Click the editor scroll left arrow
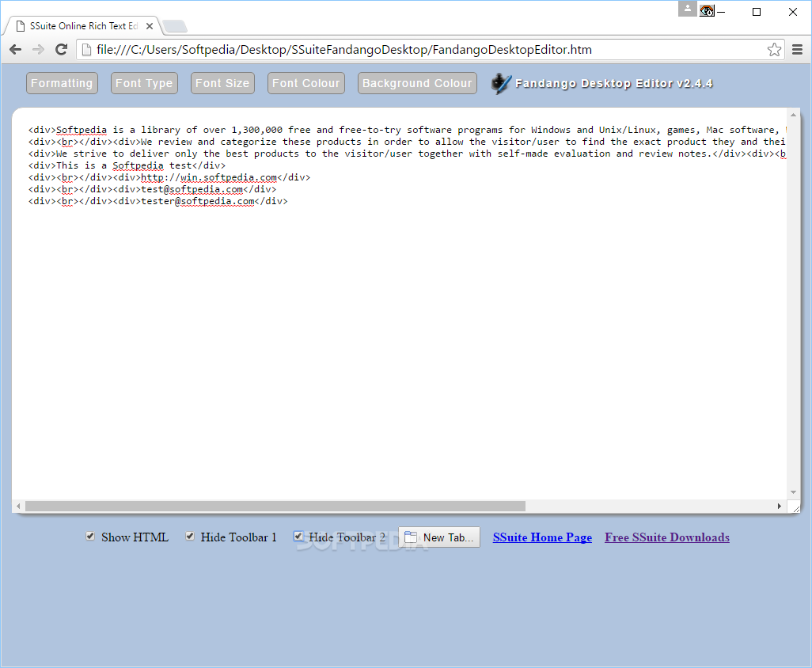The width and height of the screenshot is (812, 668). click(x=19, y=506)
